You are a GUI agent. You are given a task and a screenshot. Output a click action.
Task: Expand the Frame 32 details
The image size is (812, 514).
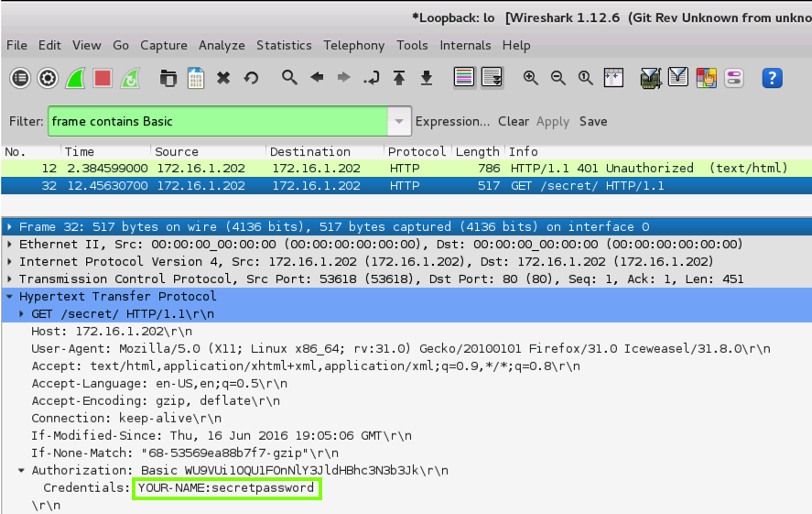click(10, 227)
